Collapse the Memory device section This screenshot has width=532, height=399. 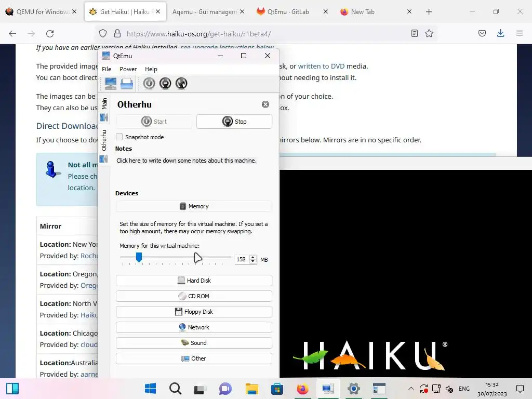194,206
